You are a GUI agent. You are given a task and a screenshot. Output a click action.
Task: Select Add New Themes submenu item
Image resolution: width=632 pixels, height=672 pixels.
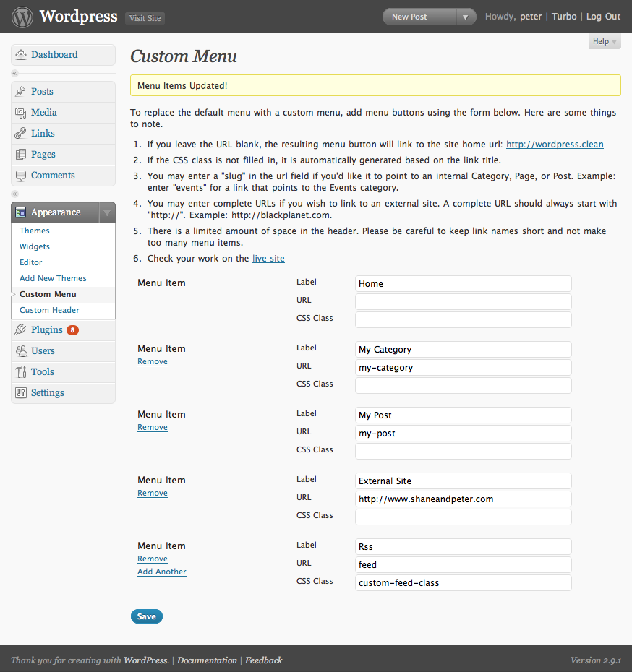click(x=53, y=278)
